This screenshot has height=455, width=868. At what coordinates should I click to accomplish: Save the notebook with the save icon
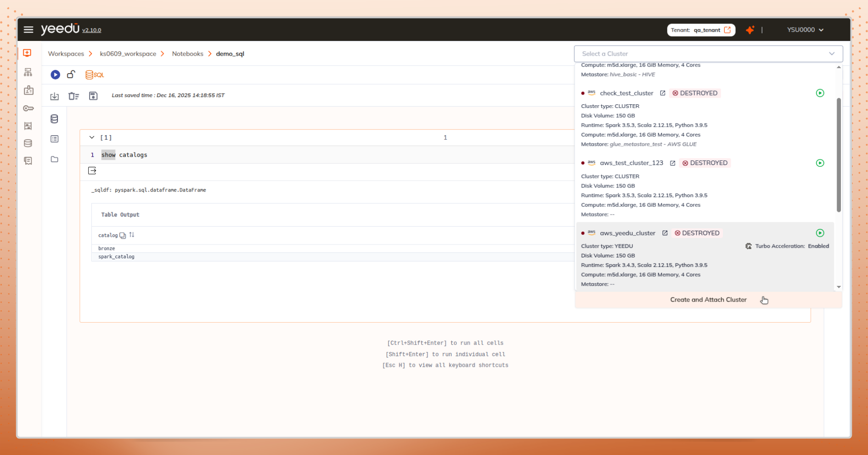[93, 96]
